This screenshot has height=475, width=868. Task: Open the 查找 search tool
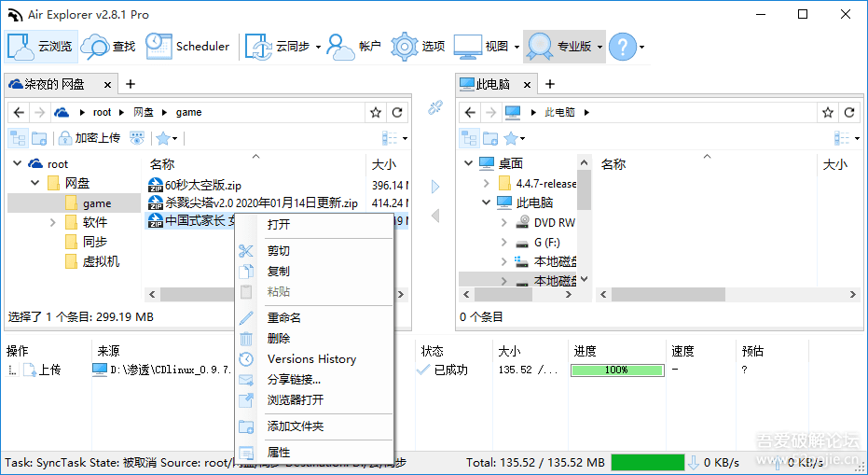point(108,47)
